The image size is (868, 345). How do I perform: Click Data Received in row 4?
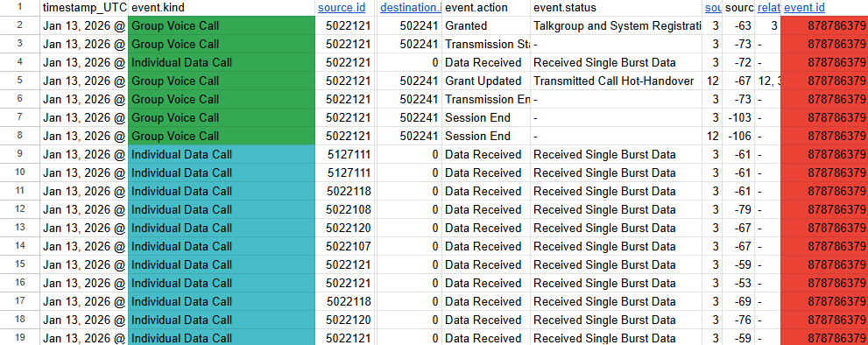[x=486, y=62]
